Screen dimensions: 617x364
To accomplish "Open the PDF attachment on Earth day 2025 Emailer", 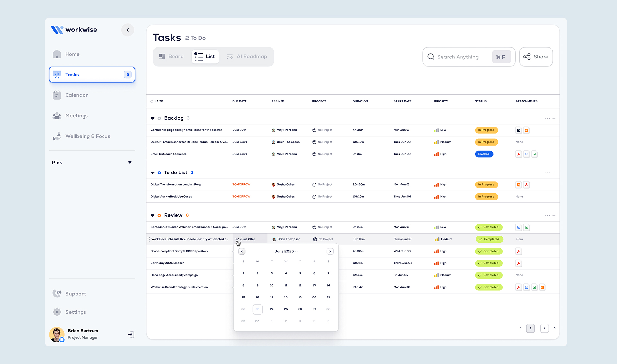I will pyautogui.click(x=518, y=263).
